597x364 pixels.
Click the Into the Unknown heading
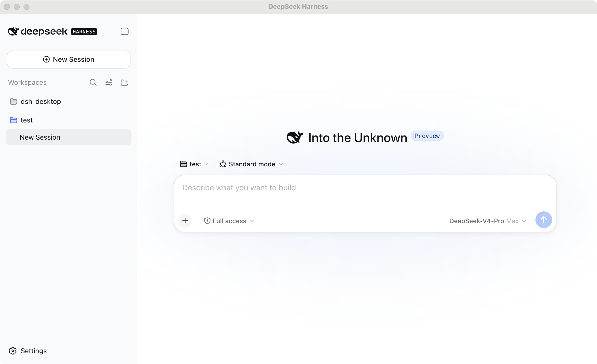(358, 138)
